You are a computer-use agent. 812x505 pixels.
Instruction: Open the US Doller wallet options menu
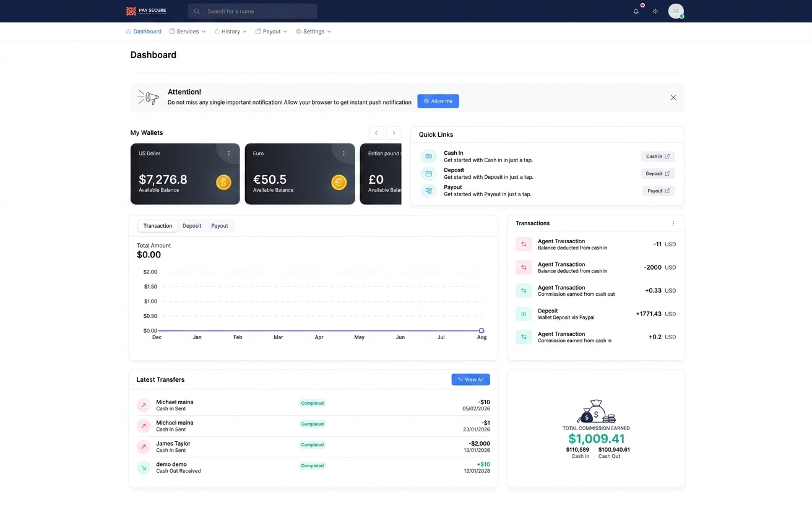point(229,153)
